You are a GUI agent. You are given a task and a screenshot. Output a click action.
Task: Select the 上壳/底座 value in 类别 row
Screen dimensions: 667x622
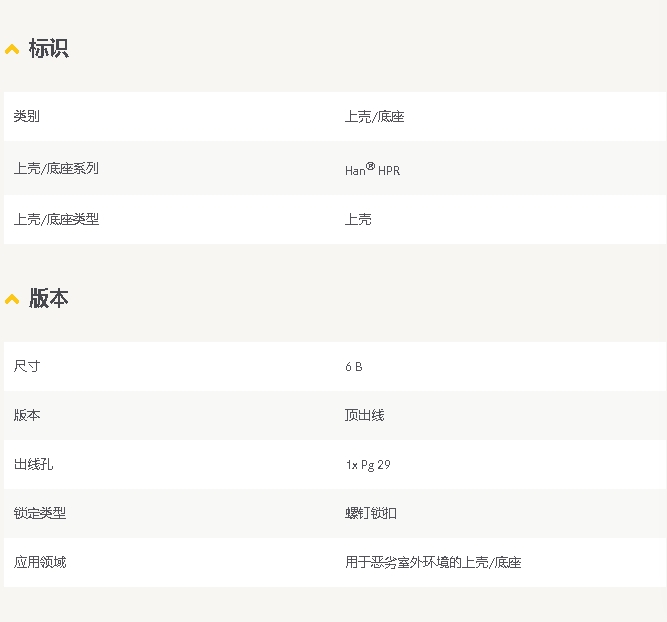click(x=374, y=117)
